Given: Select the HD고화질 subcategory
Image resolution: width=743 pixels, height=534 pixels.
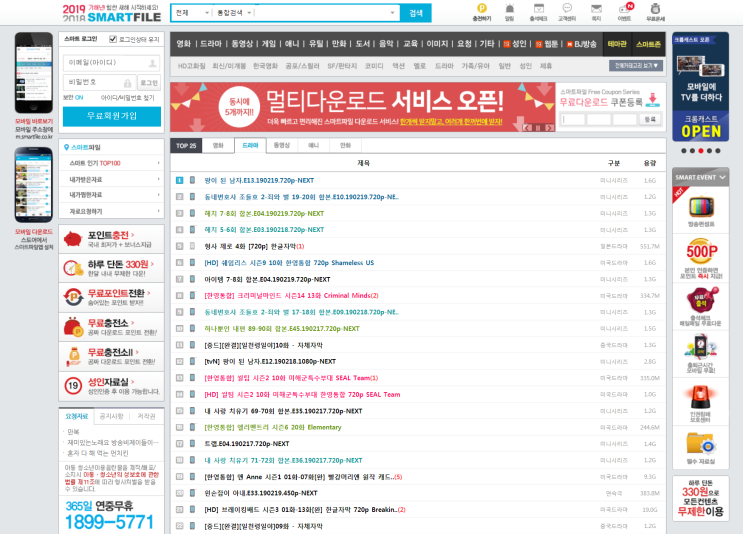Looking at the screenshot, I should point(191,66).
